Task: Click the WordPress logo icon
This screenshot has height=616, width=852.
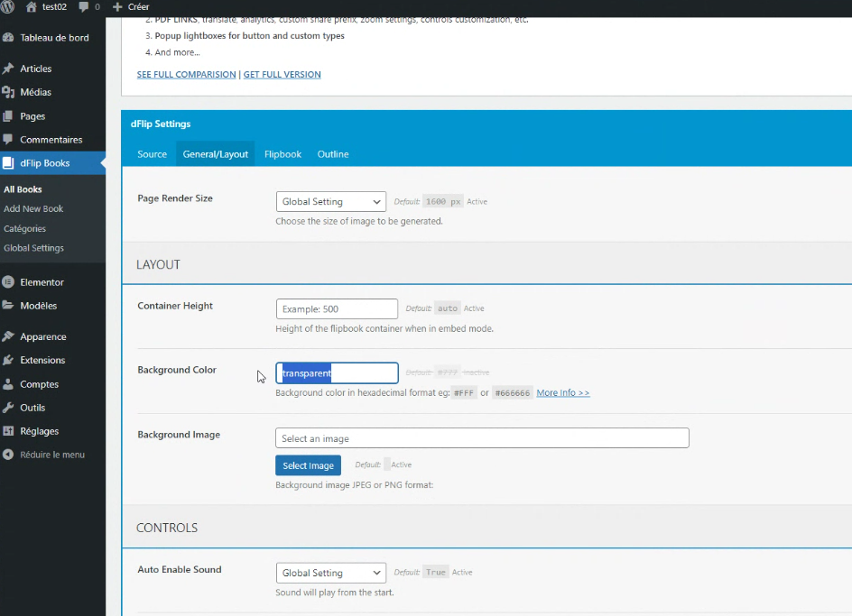Action: tap(10, 7)
